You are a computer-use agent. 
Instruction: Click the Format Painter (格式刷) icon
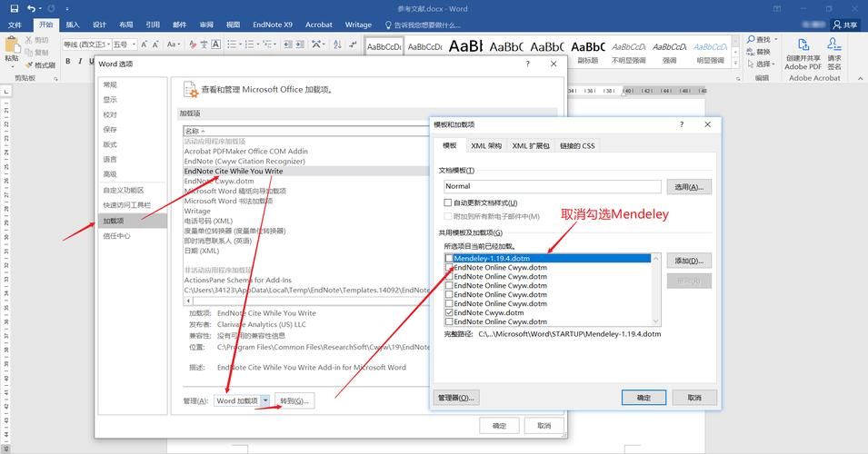click(x=30, y=64)
